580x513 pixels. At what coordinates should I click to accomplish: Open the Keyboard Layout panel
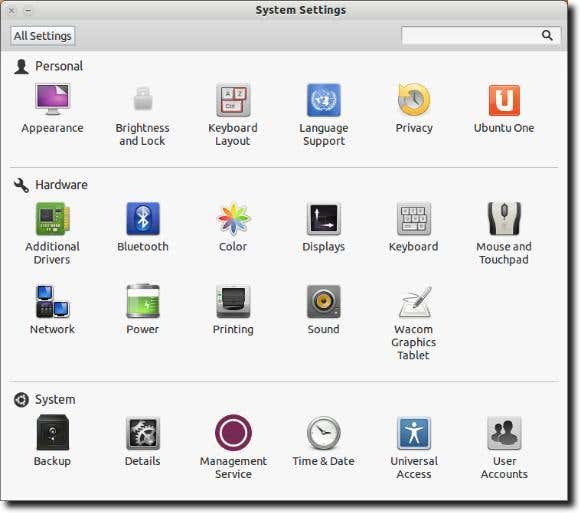(233, 115)
